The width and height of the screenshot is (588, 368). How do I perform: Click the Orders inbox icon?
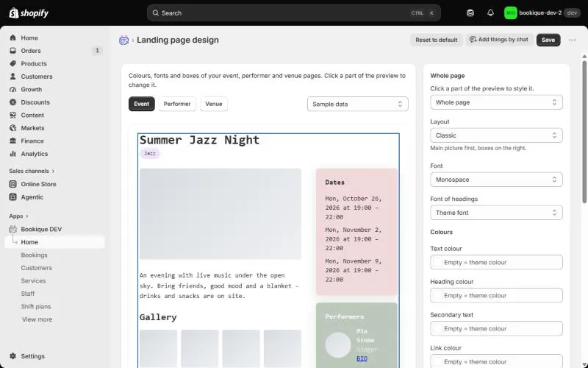tap(12, 51)
